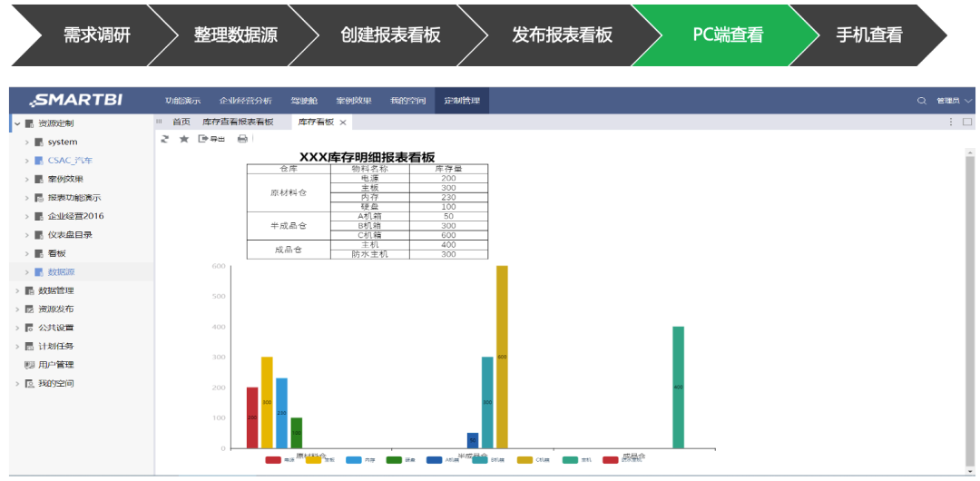Click the vertical scrollbar thumb
This screenshot has width=980, height=481.
point(970,309)
